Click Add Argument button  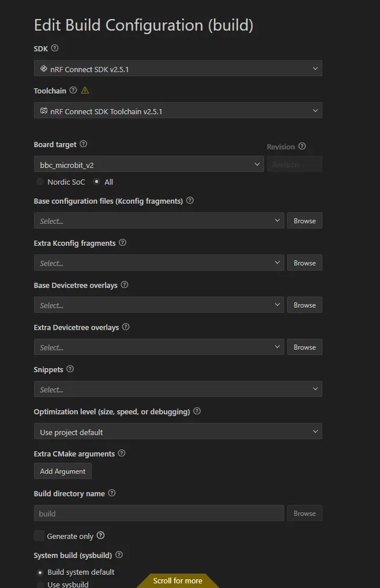coord(62,471)
